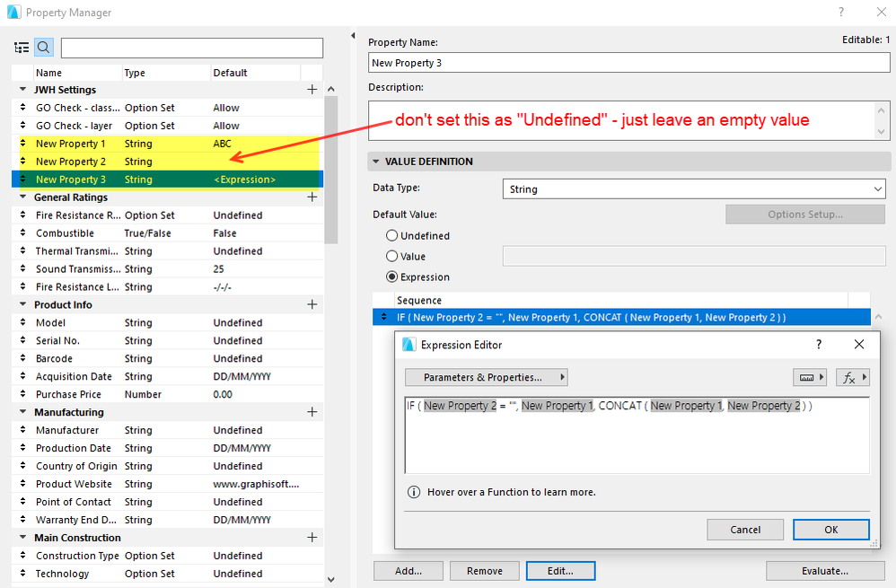The width and height of the screenshot is (896, 588).
Task: Click inside the property search field
Action: [x=192, y=48]
